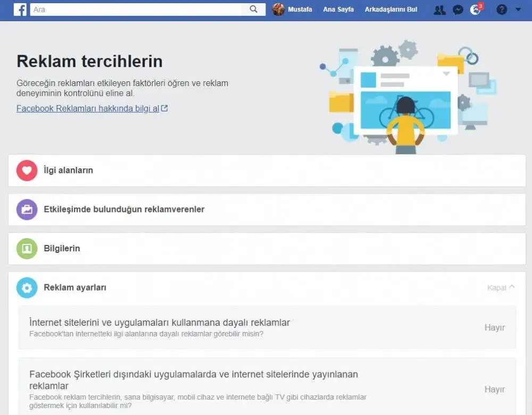The height and width of the screenshot is (415, 532).
Task: Open the account menu dropdown arrow
Action: 518,10
